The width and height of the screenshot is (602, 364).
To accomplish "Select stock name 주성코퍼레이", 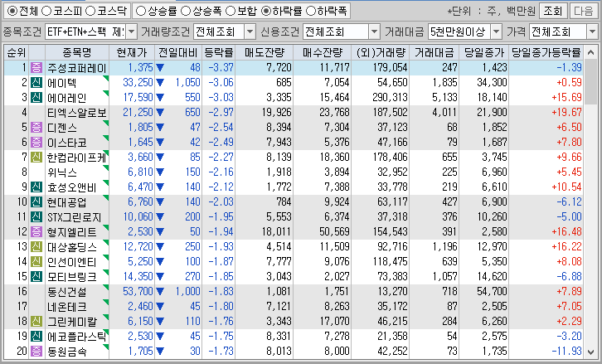I will pyautogui.click(x=77, y=68).
